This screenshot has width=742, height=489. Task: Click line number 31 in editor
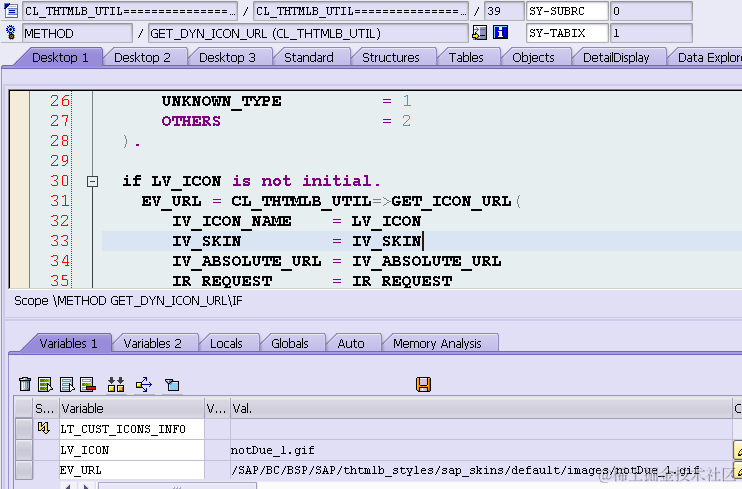click(60, 201)
